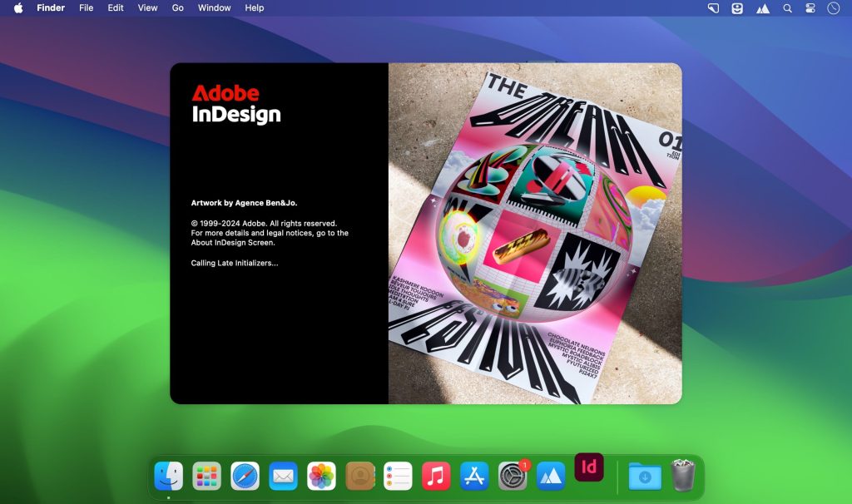This screenshot has height=504, width=852.
Task: Toggle Control Center in the menu bar
Action: pos(810,8)
